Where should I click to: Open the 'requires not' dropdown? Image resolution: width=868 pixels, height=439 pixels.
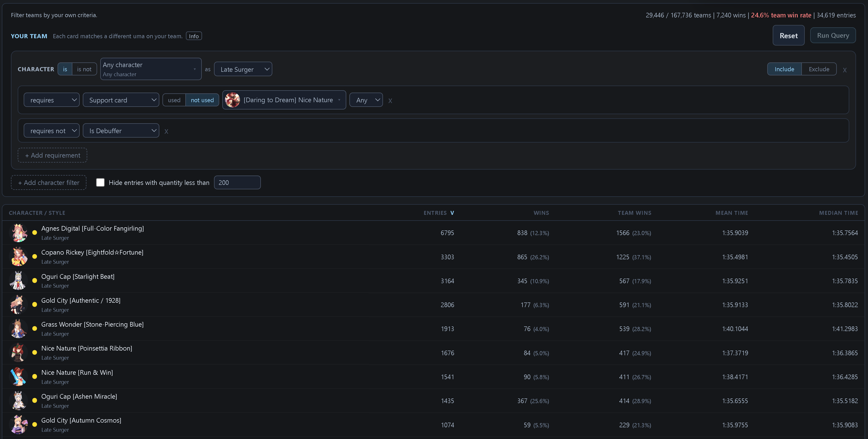52,131
